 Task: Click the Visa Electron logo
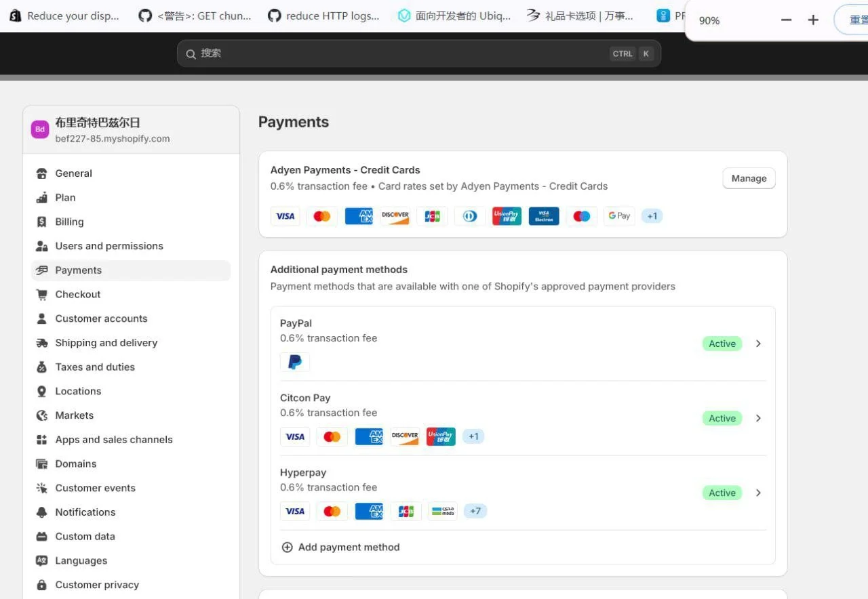point(544,216)
